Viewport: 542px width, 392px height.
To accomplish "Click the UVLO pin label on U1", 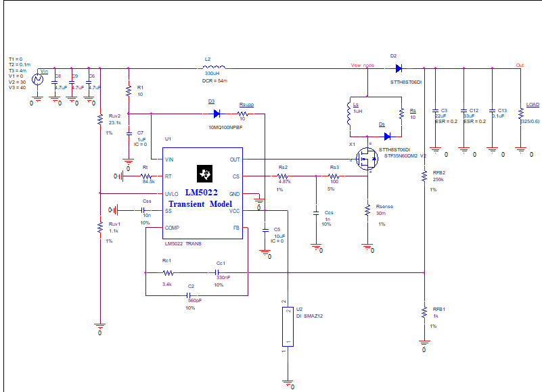I will (171, 194).
